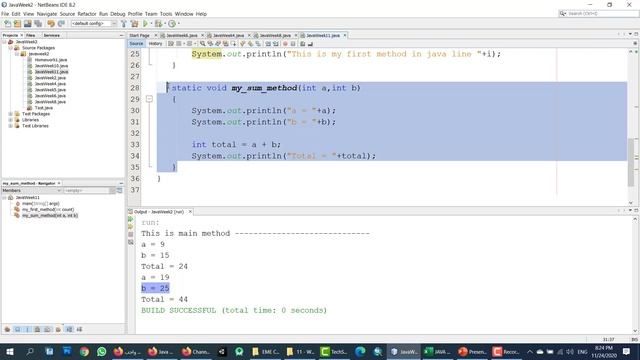Click the Debug Project toolbar icon

158,24
